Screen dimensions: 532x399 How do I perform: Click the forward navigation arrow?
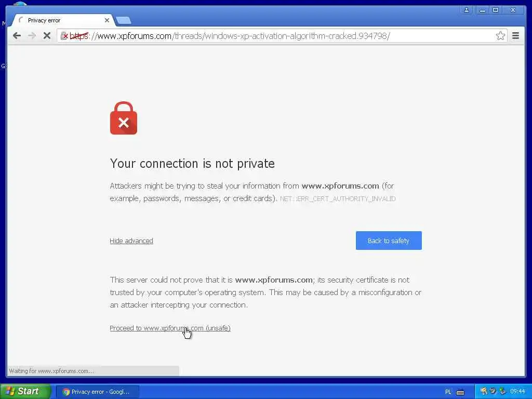coord(32,36)
